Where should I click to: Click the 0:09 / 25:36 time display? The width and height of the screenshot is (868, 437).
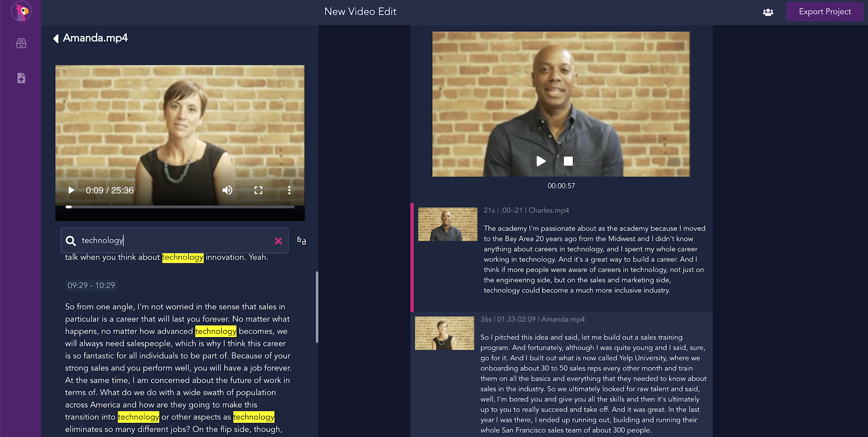click(x=110, y=191)
